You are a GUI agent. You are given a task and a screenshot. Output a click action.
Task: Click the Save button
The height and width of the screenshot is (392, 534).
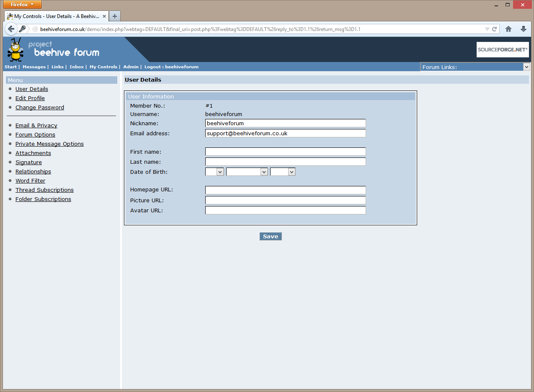pyautogui.click(x=270, y=236)
